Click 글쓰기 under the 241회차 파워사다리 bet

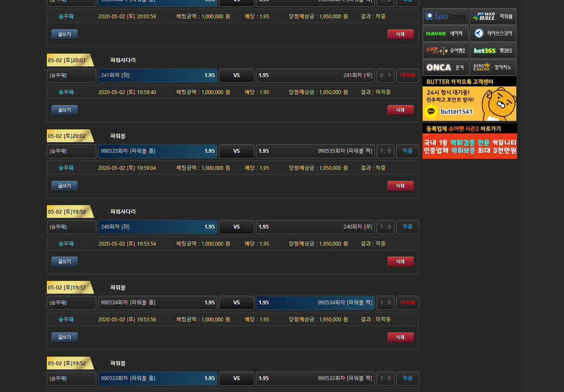pyautogui.click(x=64, y=110)
